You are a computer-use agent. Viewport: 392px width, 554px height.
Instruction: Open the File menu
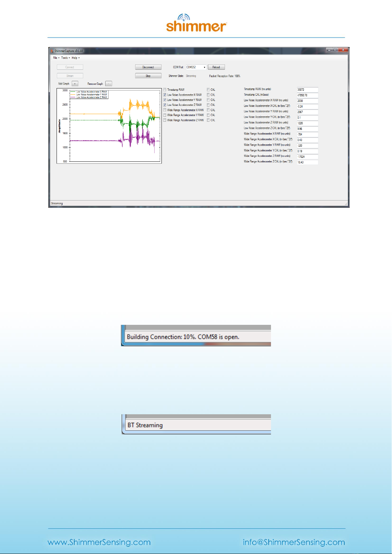click(x=56, y=58)
